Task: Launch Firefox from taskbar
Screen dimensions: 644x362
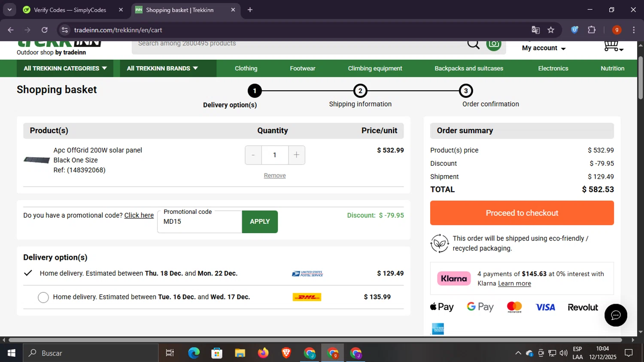Action: click(263, 353)
